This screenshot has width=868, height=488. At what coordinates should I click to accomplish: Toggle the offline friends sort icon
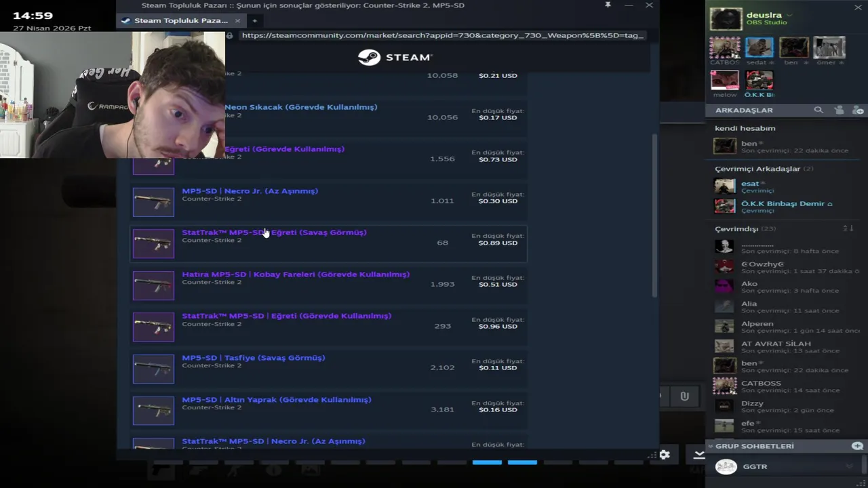point(848,229)
